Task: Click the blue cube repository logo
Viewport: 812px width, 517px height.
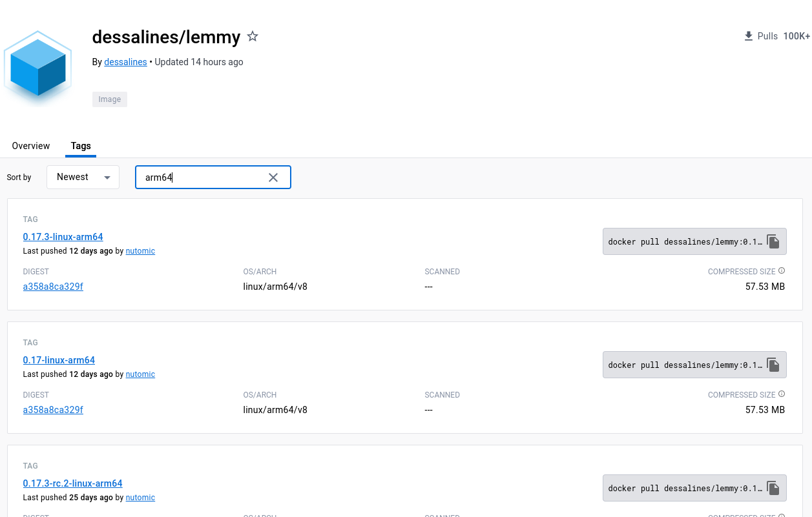Action: pyautogui.click(x=37, y=67)
